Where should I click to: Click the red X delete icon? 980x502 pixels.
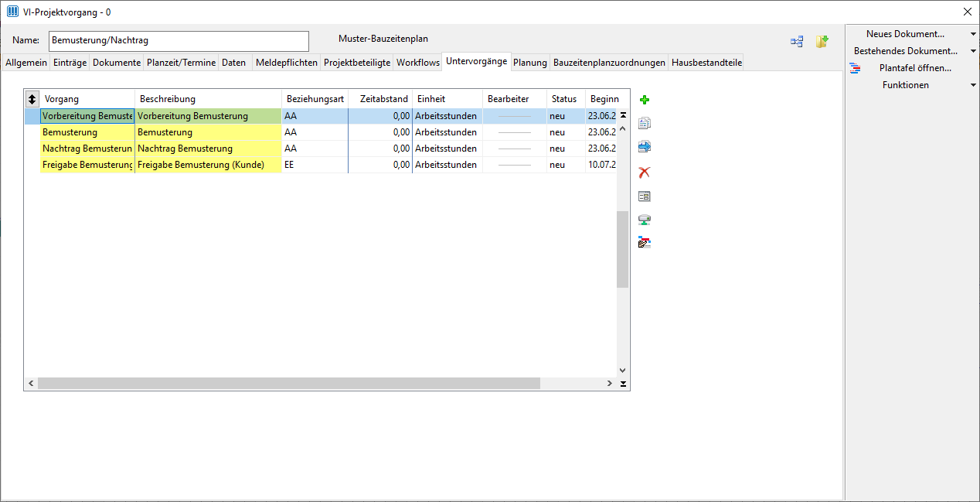645,172
